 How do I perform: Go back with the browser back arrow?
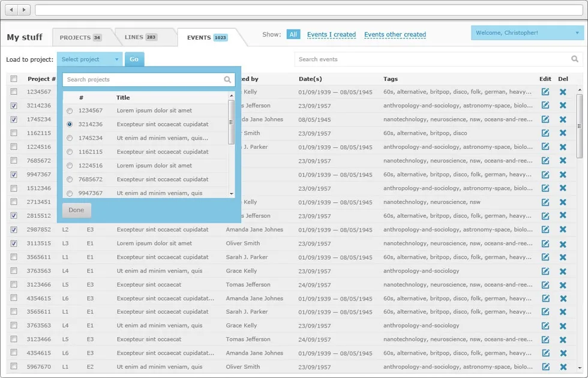tap(11, 10)
